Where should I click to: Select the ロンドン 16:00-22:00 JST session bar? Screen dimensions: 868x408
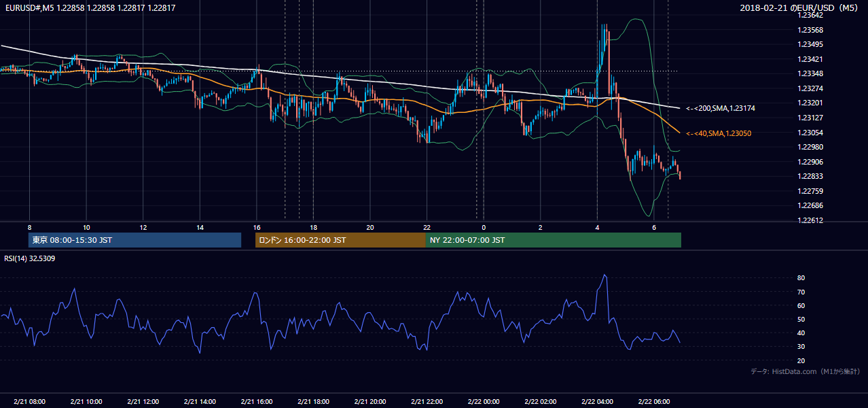[x=340, y=240]
